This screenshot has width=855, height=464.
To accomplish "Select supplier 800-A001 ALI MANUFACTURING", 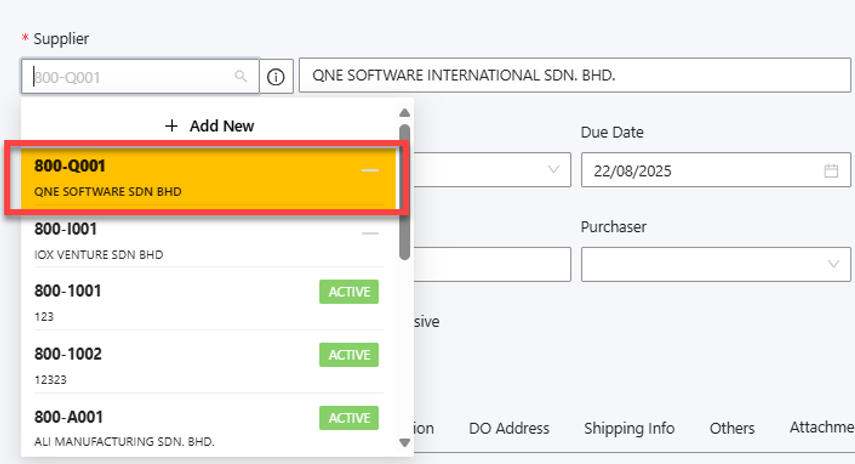I will point(208,429).
